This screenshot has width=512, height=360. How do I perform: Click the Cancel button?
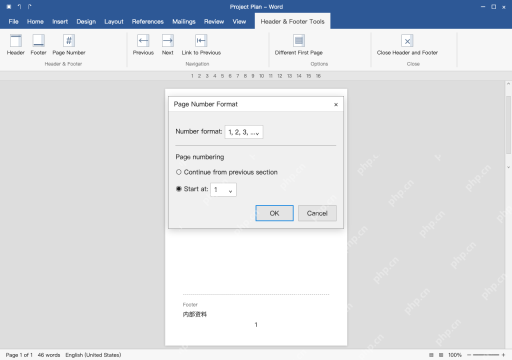[317, 213]
